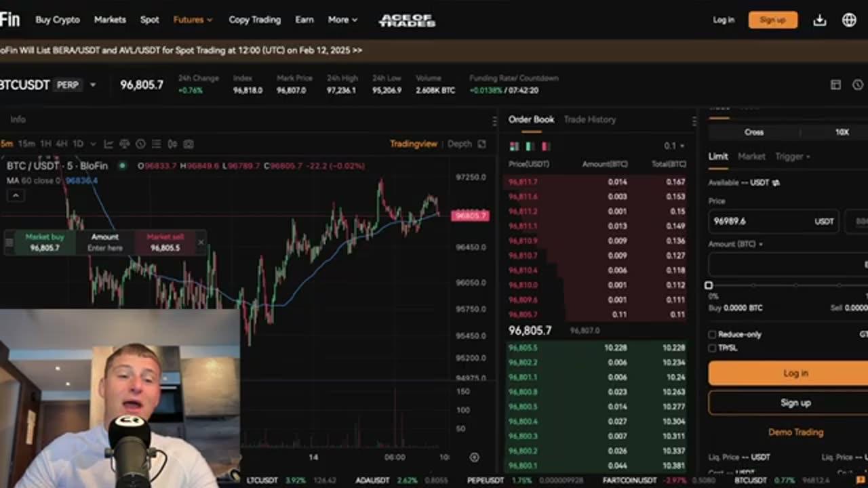Open the language globe icon
The image size is (868, 488).
tap(849, 20)
